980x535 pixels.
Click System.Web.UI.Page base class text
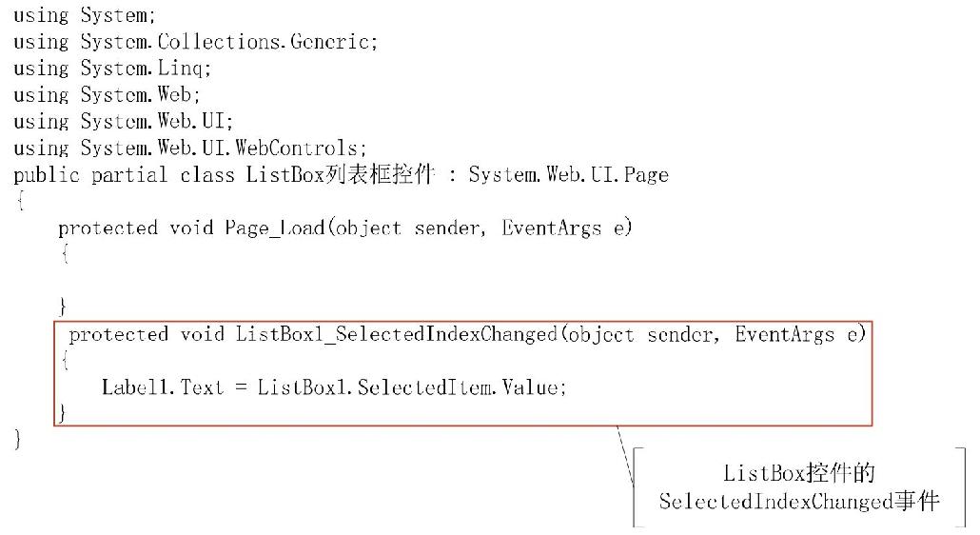[x=568, y=174]
